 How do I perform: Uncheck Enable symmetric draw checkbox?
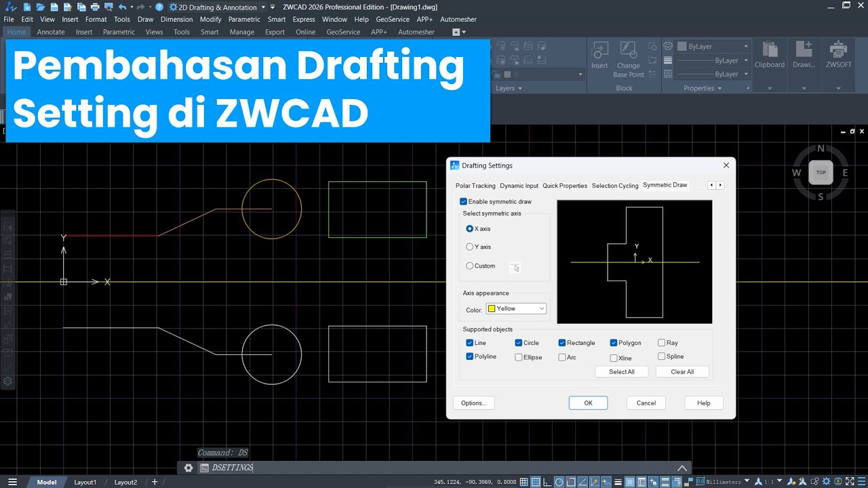464,201
